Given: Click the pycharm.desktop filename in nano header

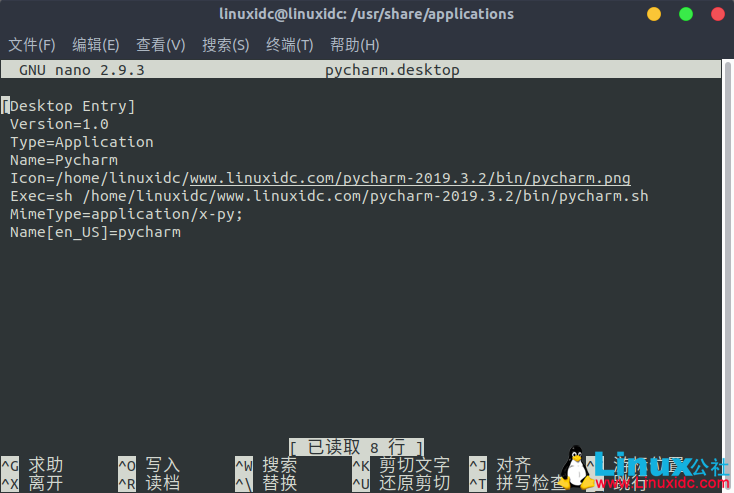Looking at the screenshot, I should point(392,70).
